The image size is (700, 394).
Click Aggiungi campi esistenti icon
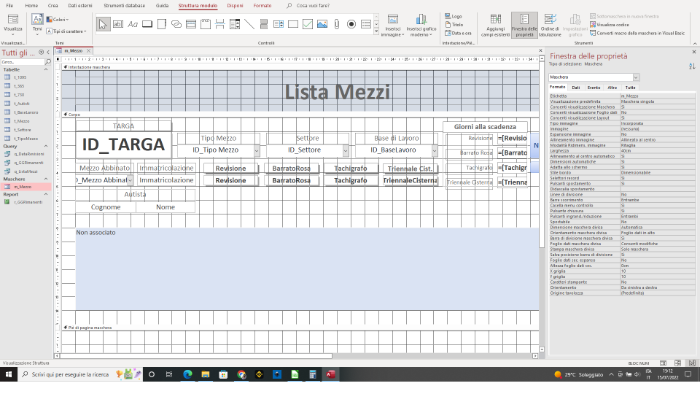[x=495, y=25]
